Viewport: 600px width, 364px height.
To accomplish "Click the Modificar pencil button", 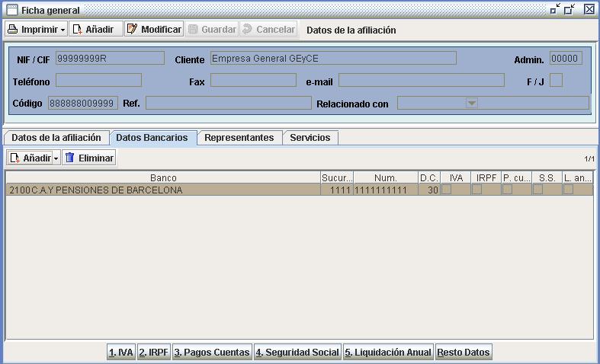I will click(154, 29).
